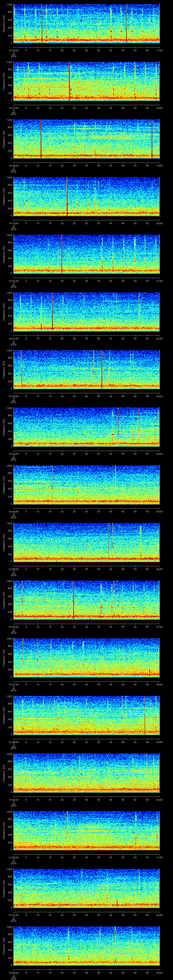Click the red vertical line near 12 s in the 14:16:00 plot
This screenshot has width=173, height=980.
pyautogui.click(x=42, y=24)
